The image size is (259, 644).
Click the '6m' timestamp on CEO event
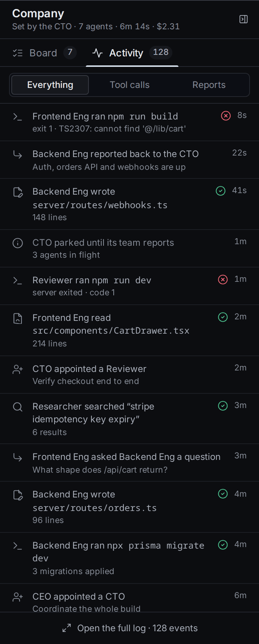[x=241, y=596]
